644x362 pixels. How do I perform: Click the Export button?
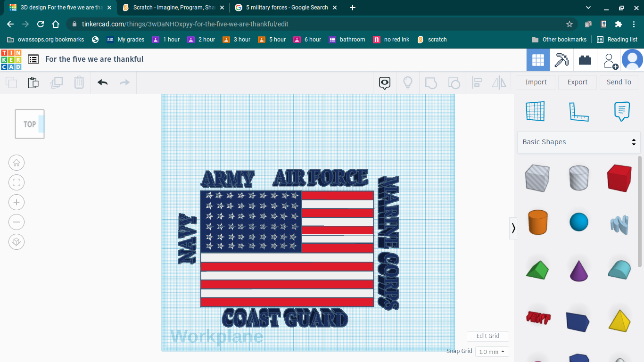tap(578, 82)
